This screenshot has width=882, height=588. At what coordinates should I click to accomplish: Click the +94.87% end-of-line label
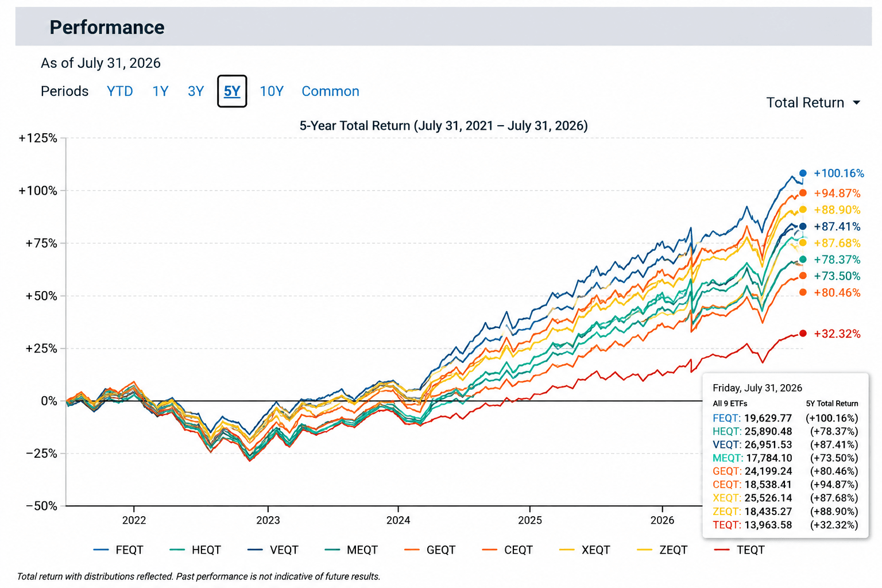pyautogui.click(x=837, y=194)
